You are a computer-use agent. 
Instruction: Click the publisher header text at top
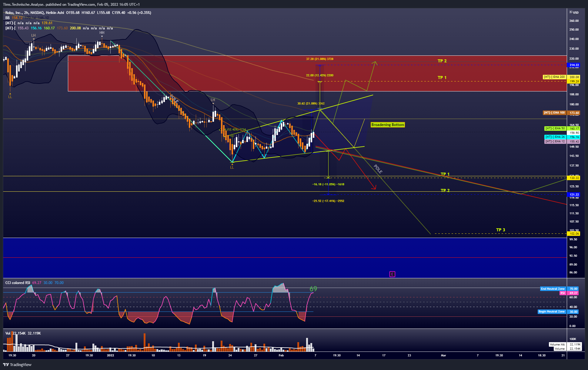coord(71,5)
